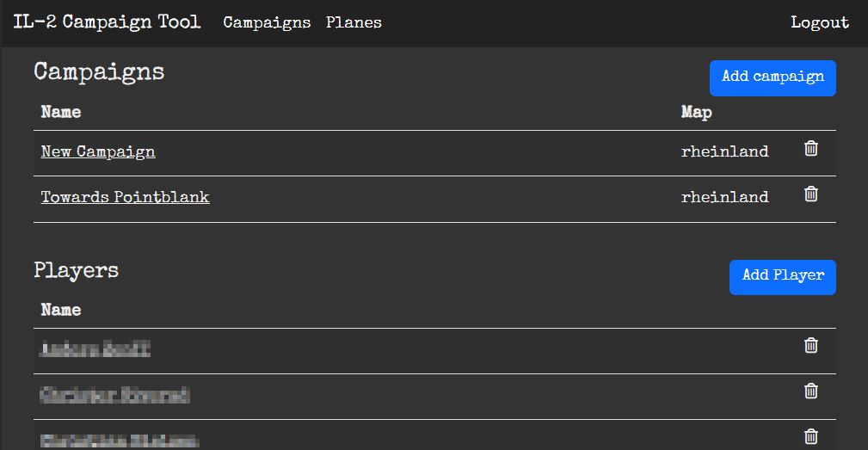Click the Name header in Campaigns table

point(61,112)
